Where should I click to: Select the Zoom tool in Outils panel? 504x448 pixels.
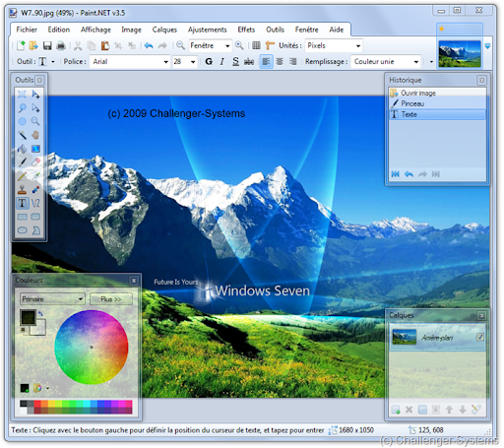[35, 121]
